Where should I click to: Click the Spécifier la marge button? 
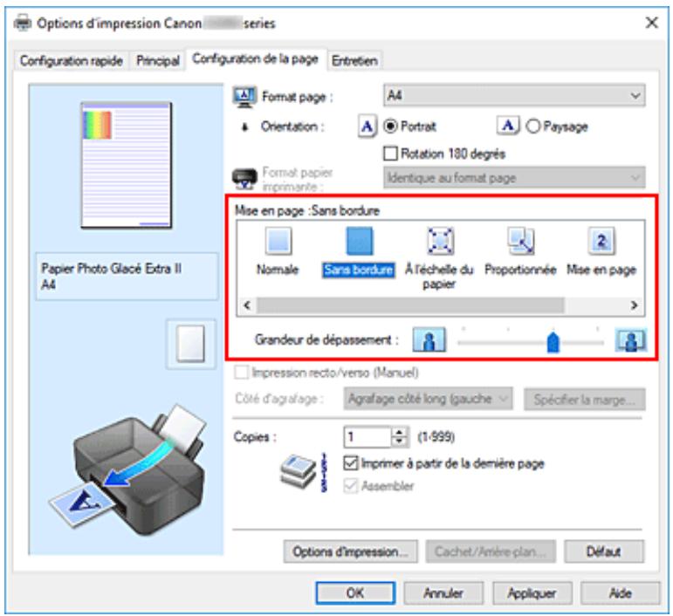point(584,400)
